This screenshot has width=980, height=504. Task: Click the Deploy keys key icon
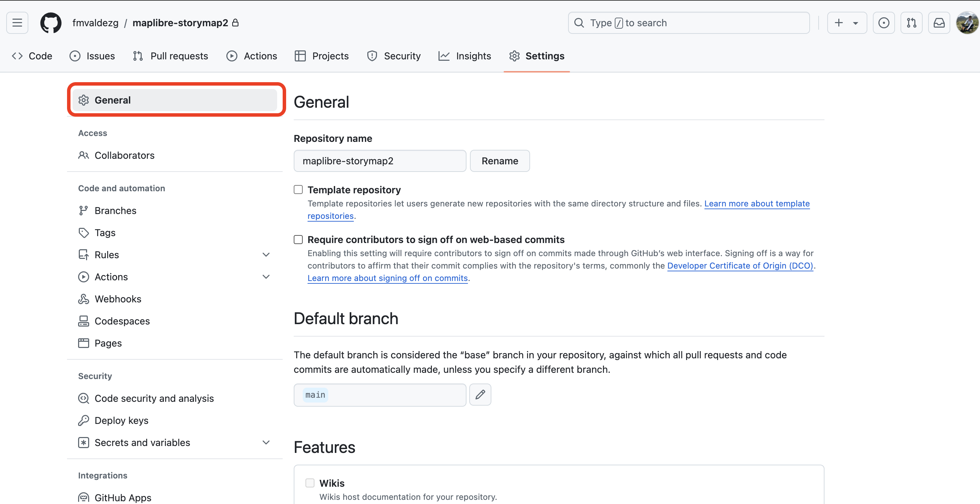[x=84, y=420]
